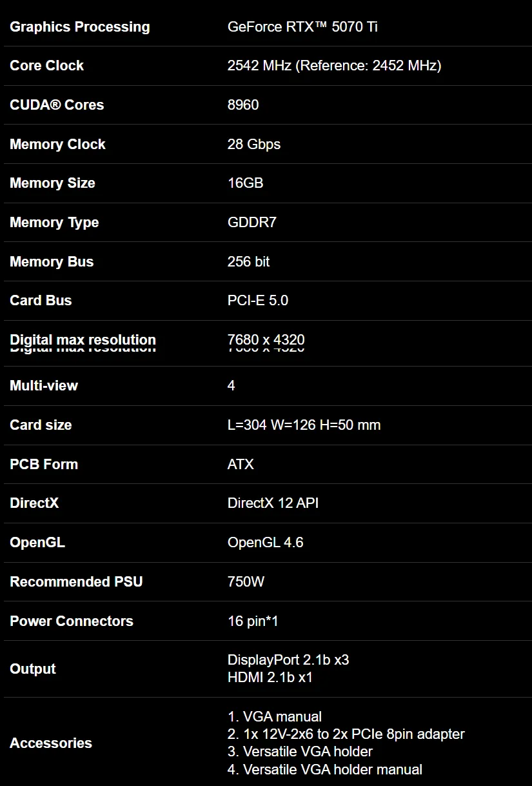This screenshot has width=532, height=786.
Task: Click the Multi-view row label
Action: (x=44, y=386)
